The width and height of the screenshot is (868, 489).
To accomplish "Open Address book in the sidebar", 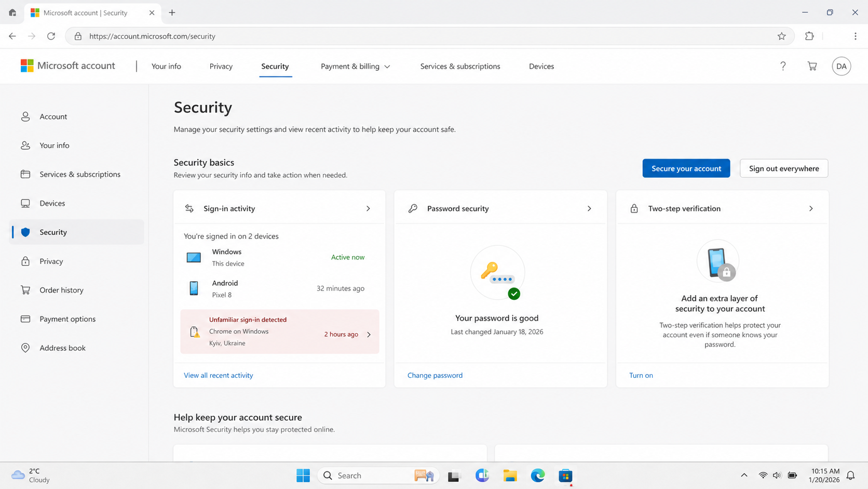I will point(77,348).
